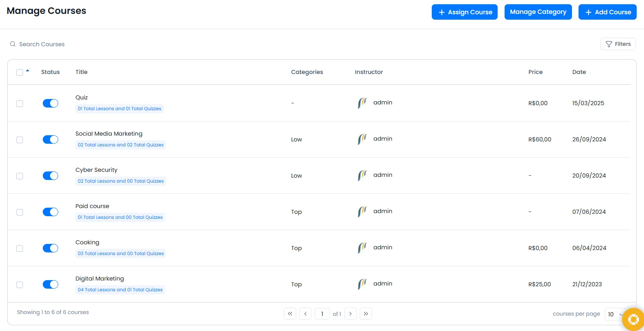Click the admin avatar in Cyber Security row
Screen dimensions: 644x331
tap(362, 175)
